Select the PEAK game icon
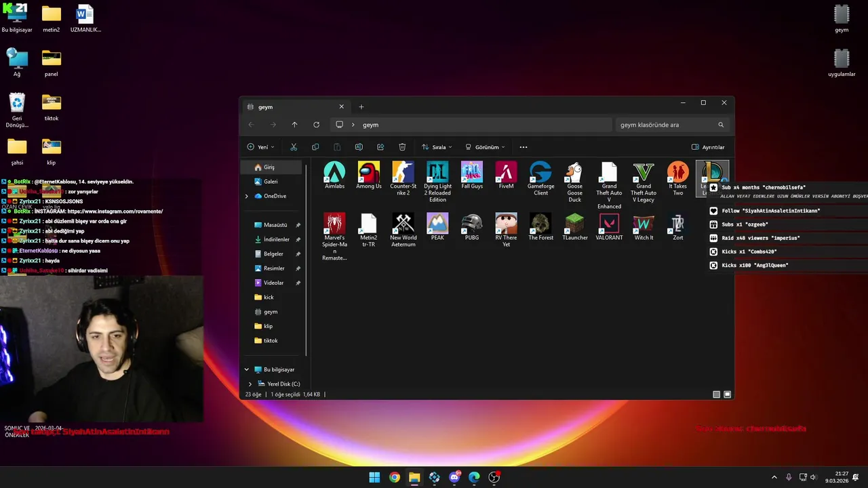Viewport: 868px width, 488px height. (x=437, y=227)
